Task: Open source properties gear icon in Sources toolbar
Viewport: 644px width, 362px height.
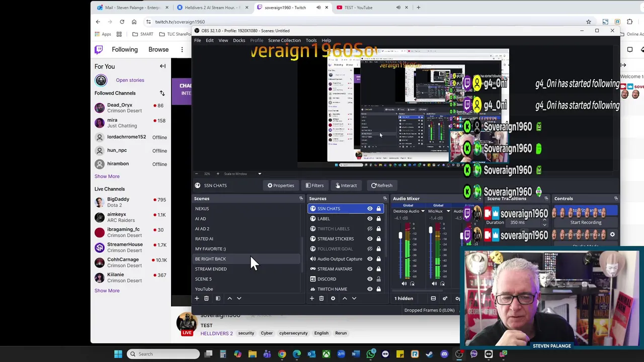Action: pos(333,299)
